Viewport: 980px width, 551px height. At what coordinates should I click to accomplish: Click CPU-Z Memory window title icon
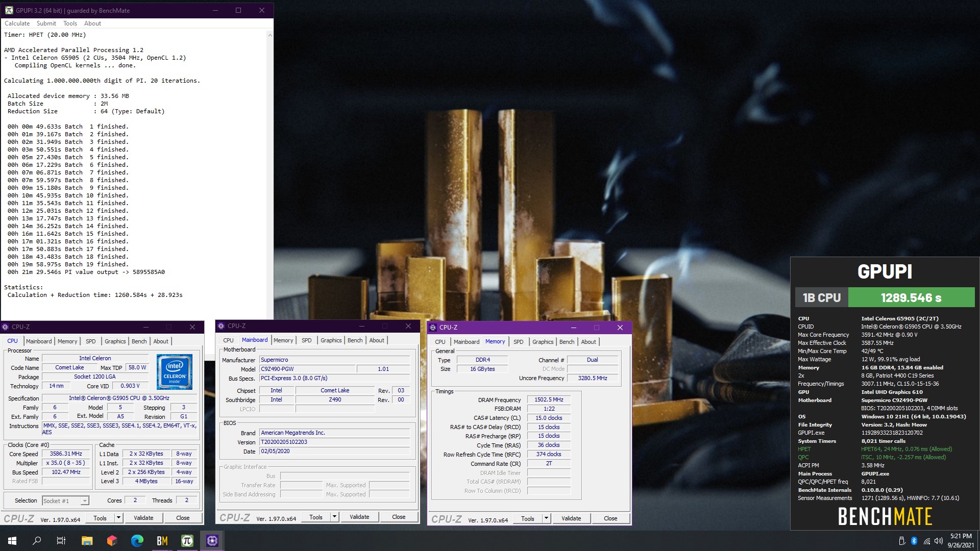(433, 328)
